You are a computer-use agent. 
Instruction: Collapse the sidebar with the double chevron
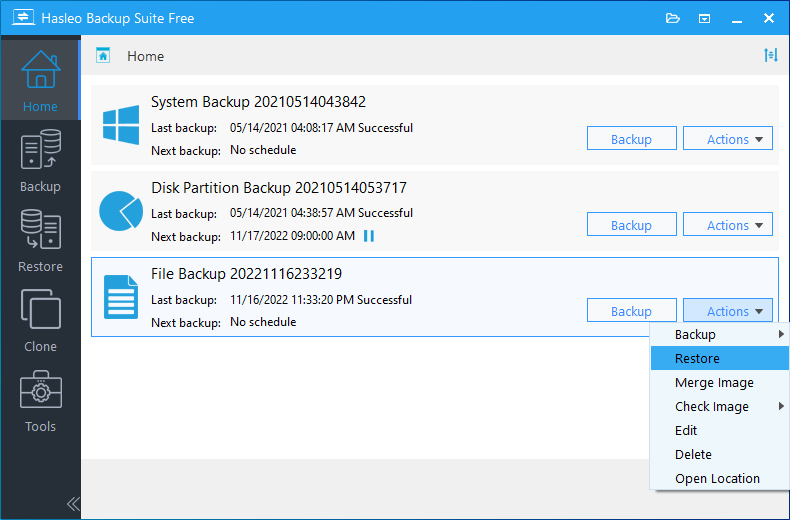click(x=73, y=503)
